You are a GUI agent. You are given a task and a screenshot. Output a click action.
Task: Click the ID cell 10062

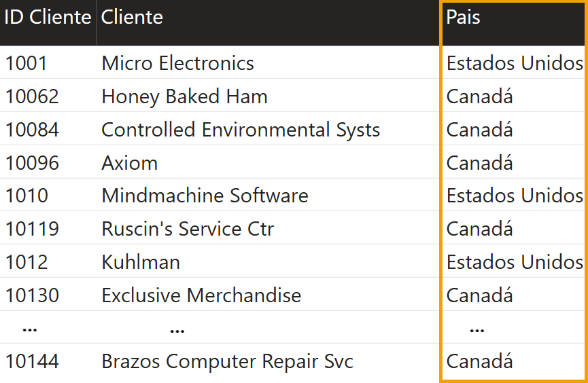tap(32, 96)
